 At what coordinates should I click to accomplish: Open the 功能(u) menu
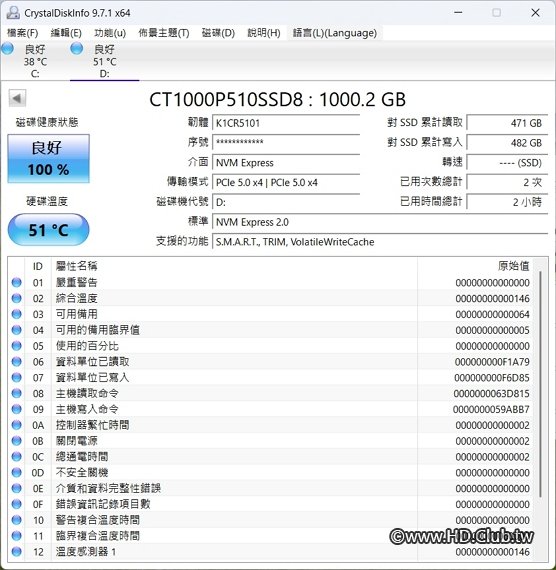[x=110, y=33]
